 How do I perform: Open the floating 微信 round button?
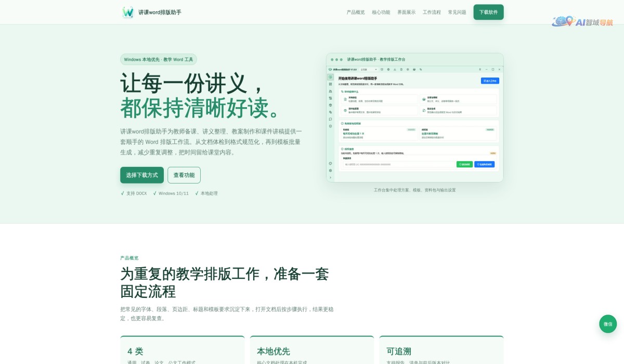608,324
